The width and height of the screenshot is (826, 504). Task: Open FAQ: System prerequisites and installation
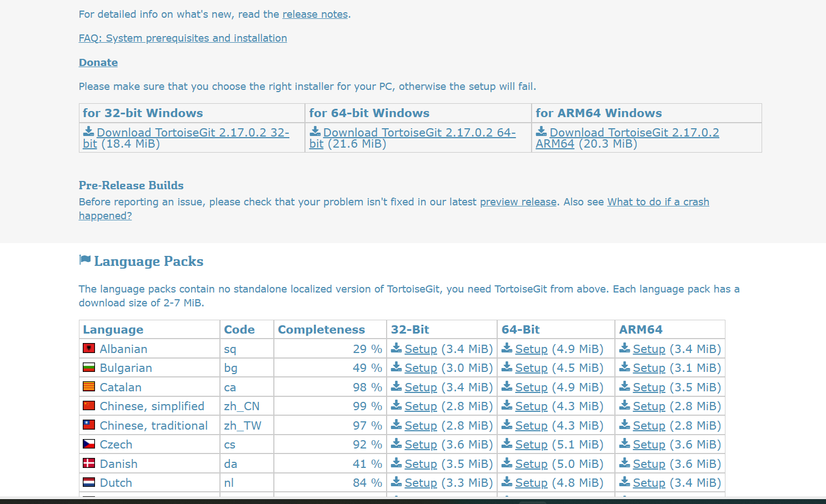[x=183, y=38]
